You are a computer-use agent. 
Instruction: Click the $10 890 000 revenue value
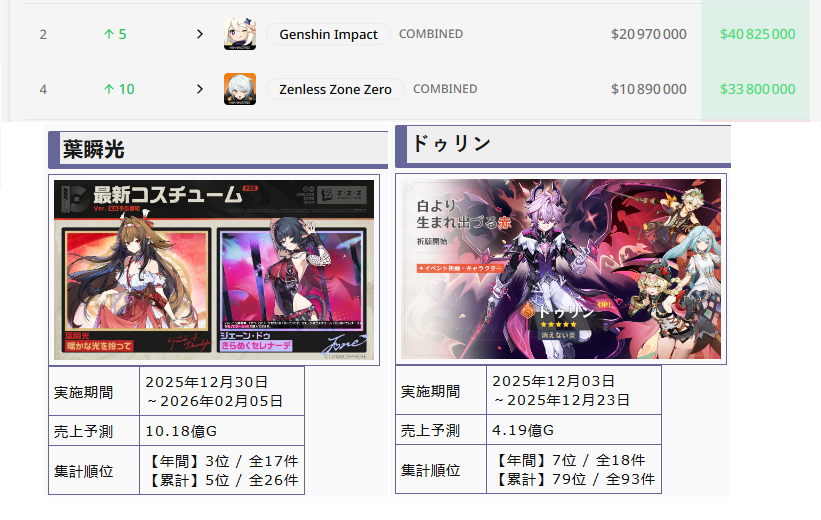649,89
